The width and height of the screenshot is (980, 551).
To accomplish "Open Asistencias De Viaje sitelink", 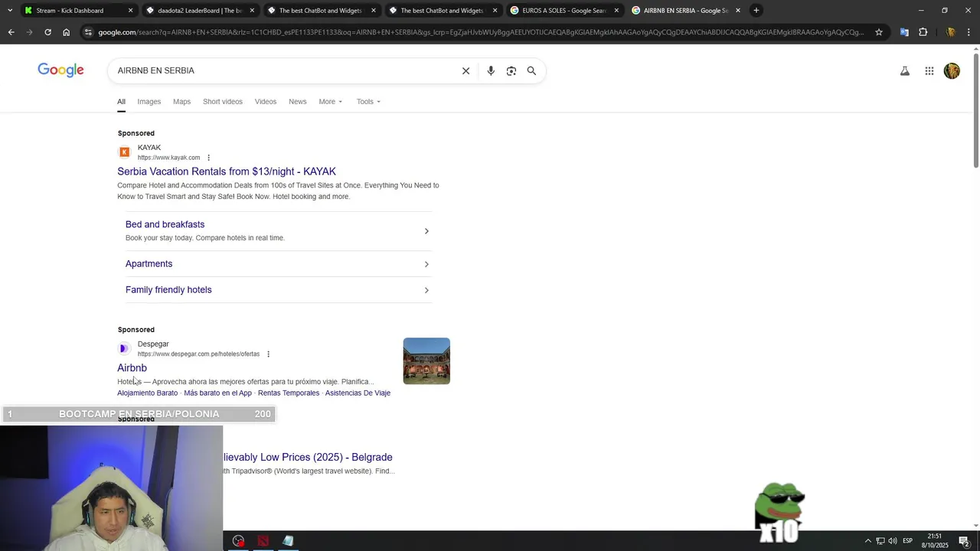I will (358, 393).
